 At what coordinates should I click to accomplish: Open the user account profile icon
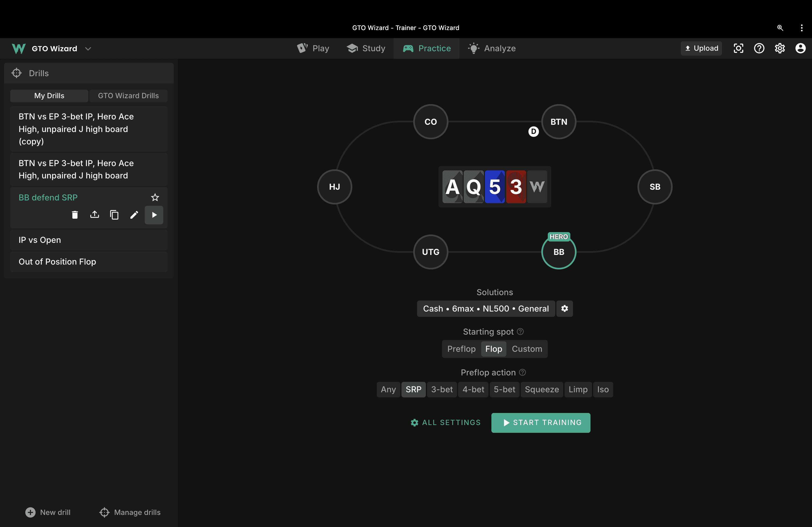point(800,48)
